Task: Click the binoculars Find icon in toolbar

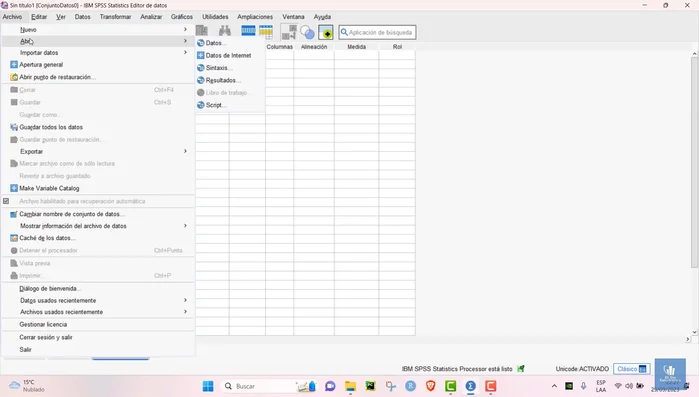Action: [x=225, y=31]
